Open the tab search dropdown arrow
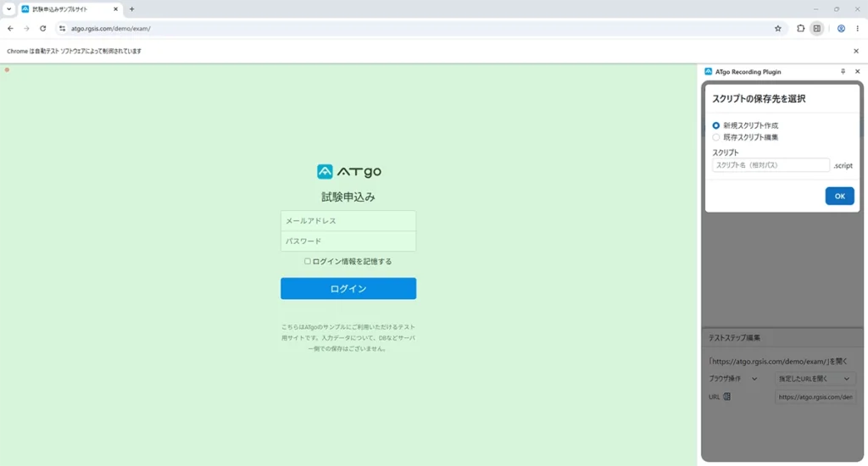This screenshot has height=466, width=868. point(8,8)
